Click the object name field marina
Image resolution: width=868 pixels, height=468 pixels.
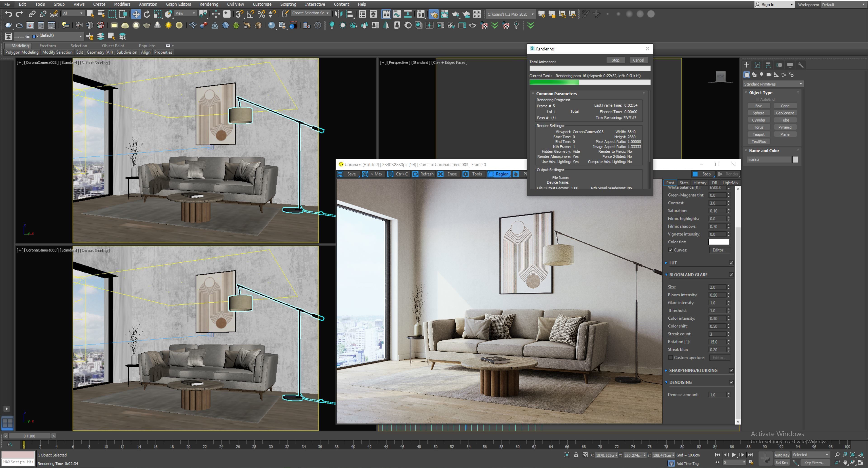pos(769,159)
